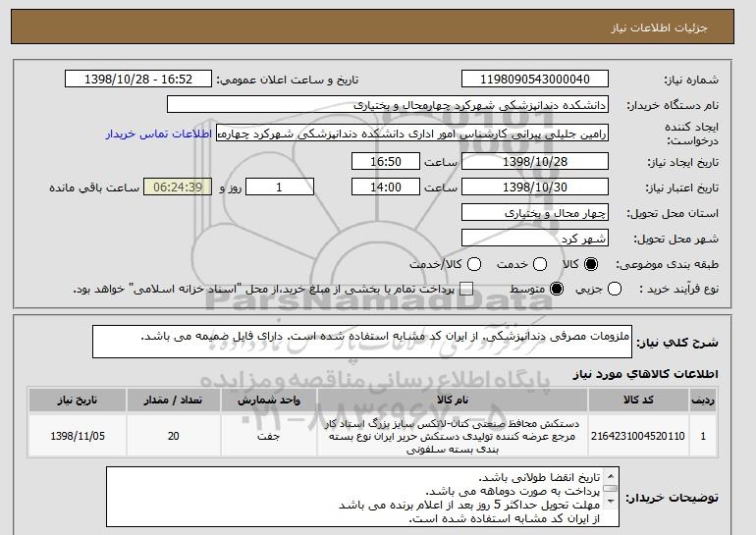
Task: Click the نام کالا column header
Action: [453, 401]
